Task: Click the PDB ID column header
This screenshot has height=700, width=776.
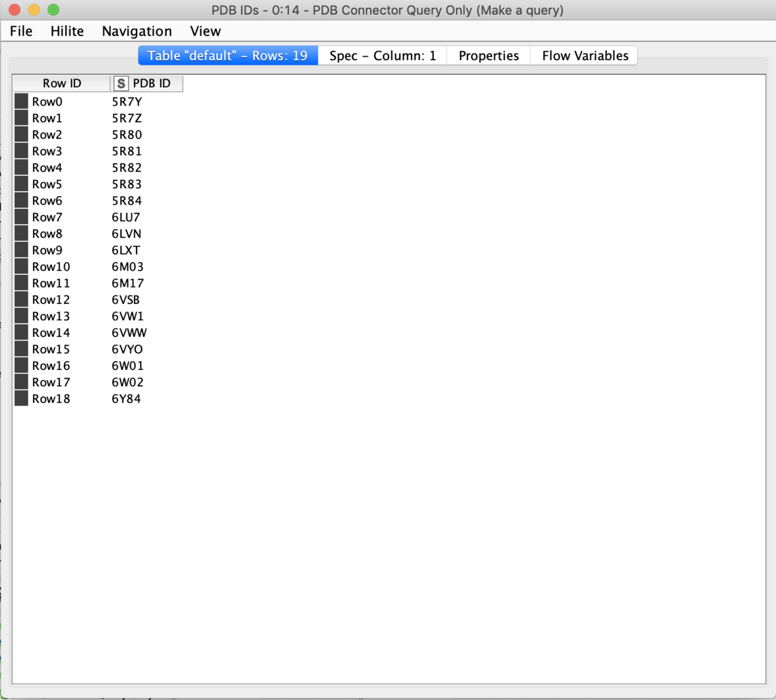Action: (x=147, y=83)
